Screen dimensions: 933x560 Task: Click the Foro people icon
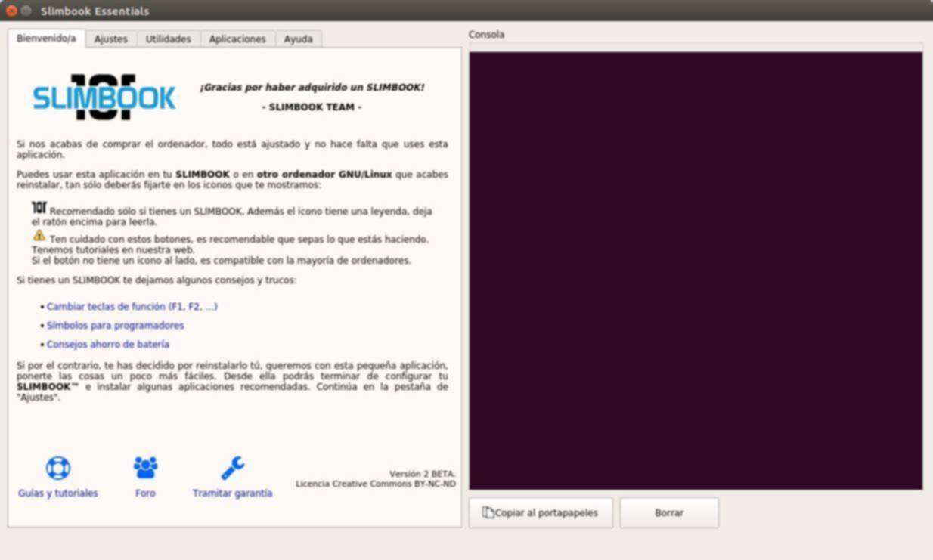[x=145, y=468]
